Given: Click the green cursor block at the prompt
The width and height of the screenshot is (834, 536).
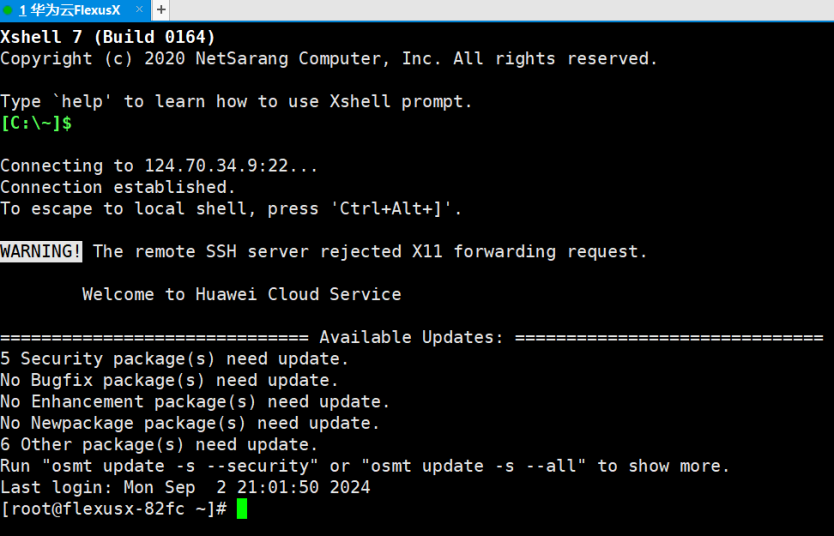Looking at the screenshot, I should pos(242,509).
